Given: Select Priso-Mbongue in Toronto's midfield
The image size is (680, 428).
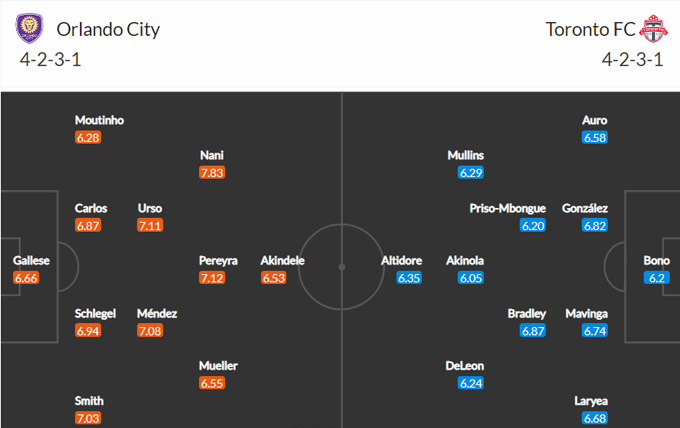Looking at the screenshot, I should 507,208.
